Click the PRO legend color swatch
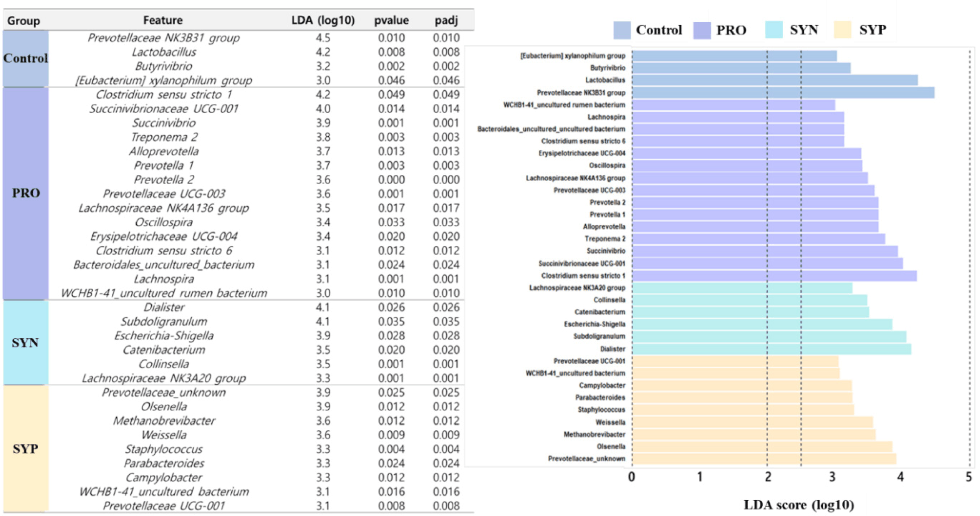Image resolution: width=980 pixels, height=516 pixels. coord(702,30)
